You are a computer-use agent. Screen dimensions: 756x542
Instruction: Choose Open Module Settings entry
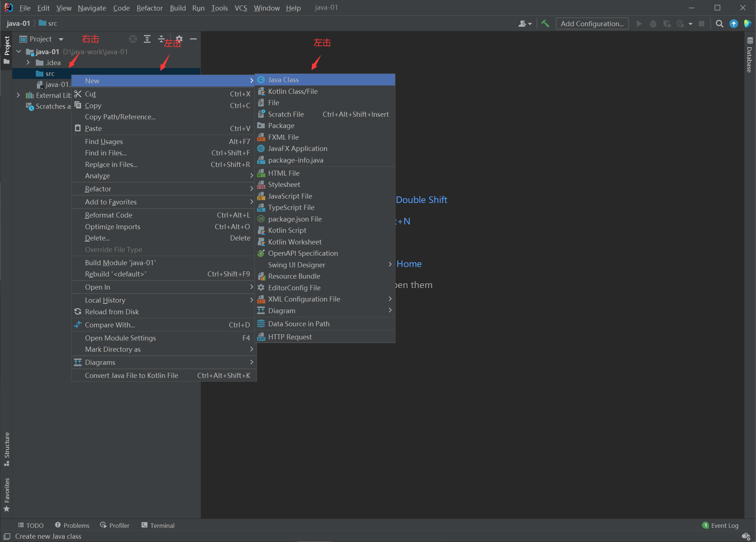pos(164,338)
